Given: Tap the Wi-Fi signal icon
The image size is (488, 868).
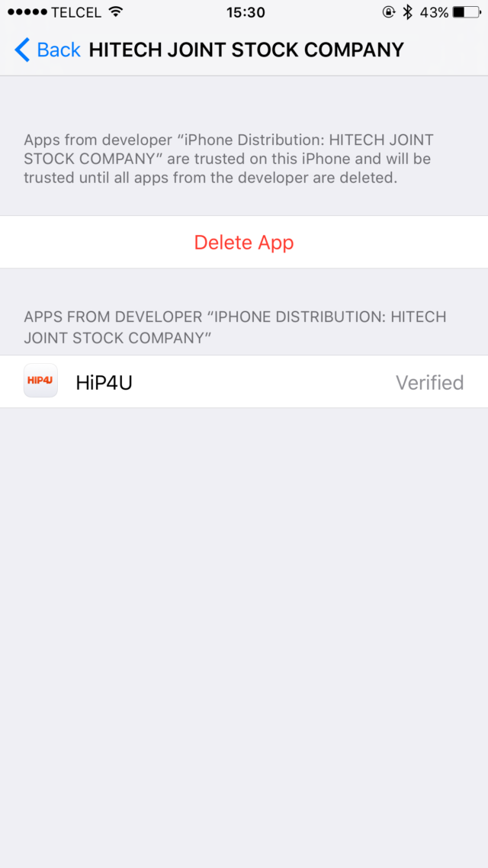Looking at the screenshot, I should pos(115,11).
